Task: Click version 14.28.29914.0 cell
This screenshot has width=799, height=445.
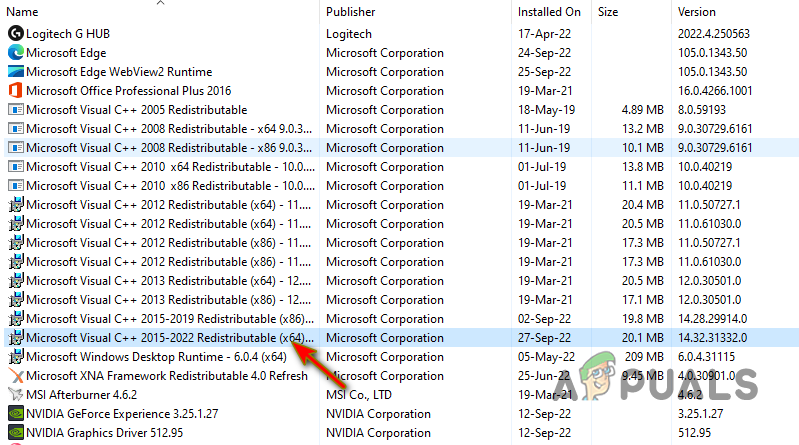Action: click(x=712, y=319)
